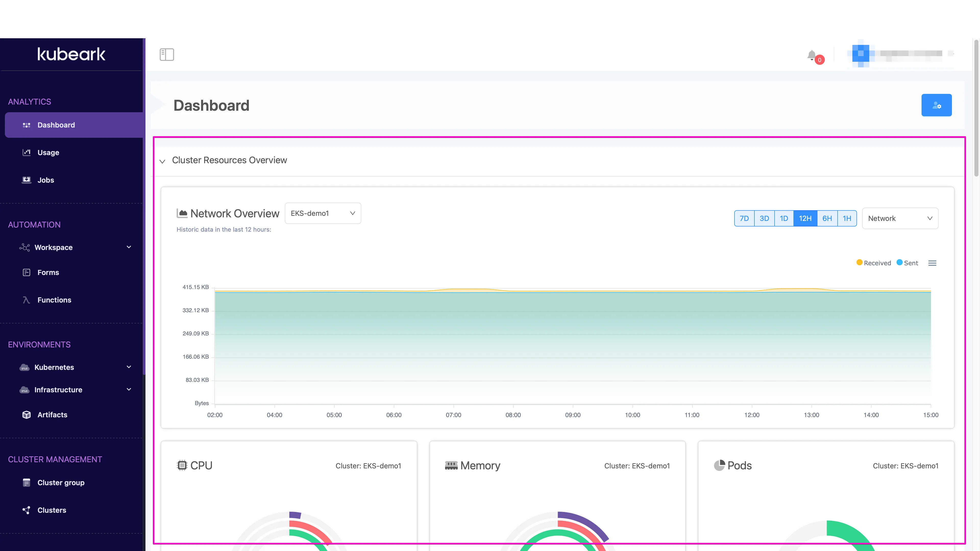Click the 'Cluster: EKS-demo1' label in CPU card
This screenshot has height=551, width=980.
pyautogui.click(x=368, y=466)
